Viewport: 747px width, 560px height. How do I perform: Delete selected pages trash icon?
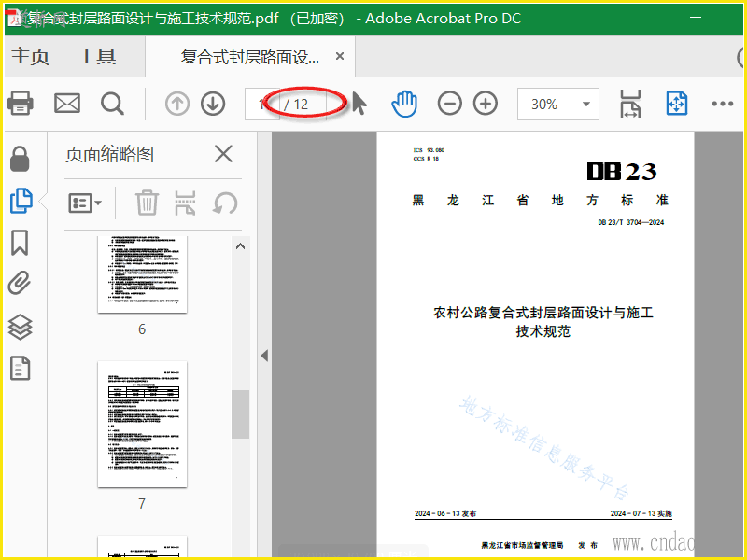click(x=147, y=203)
